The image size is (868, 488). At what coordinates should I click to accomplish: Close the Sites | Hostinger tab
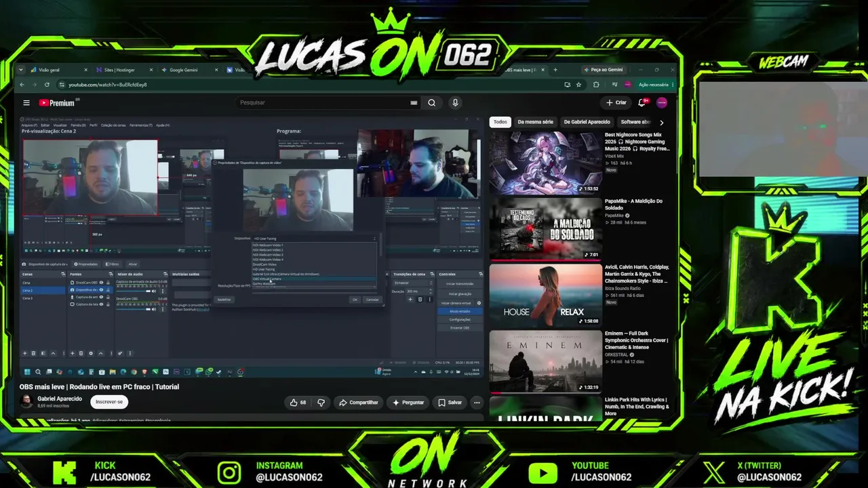pyautogui.click(x=151, y=70)
